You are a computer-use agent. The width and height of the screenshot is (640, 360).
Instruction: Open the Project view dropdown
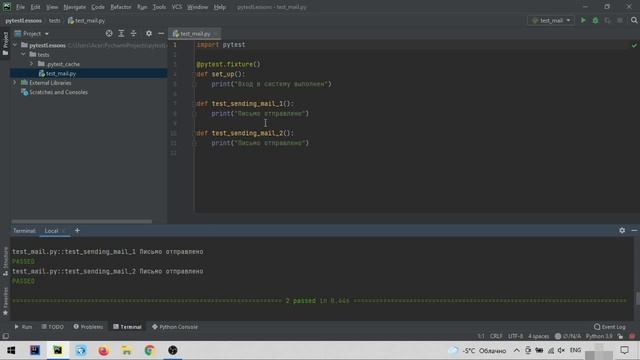coord(32,33)
